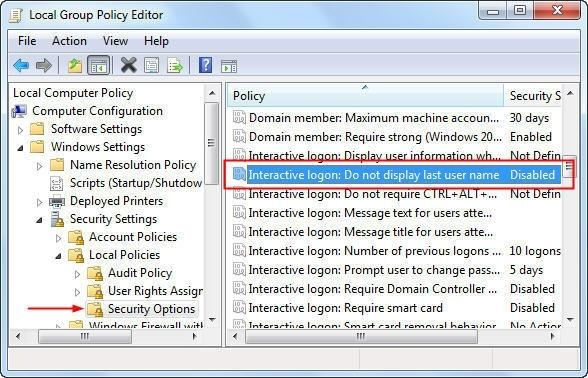Select the Security Options tree item label
The width and height of the screenshot is (588, 378).
tap(152, 309)
